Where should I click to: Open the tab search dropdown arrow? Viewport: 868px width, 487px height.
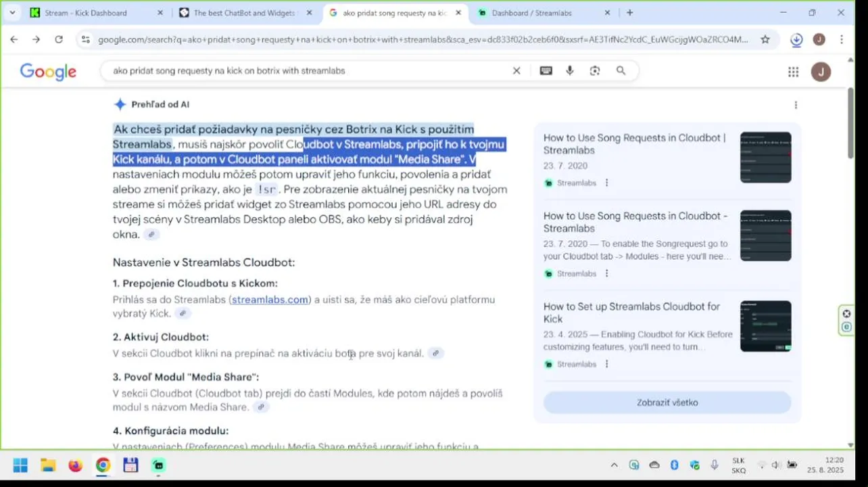[13, 12]
